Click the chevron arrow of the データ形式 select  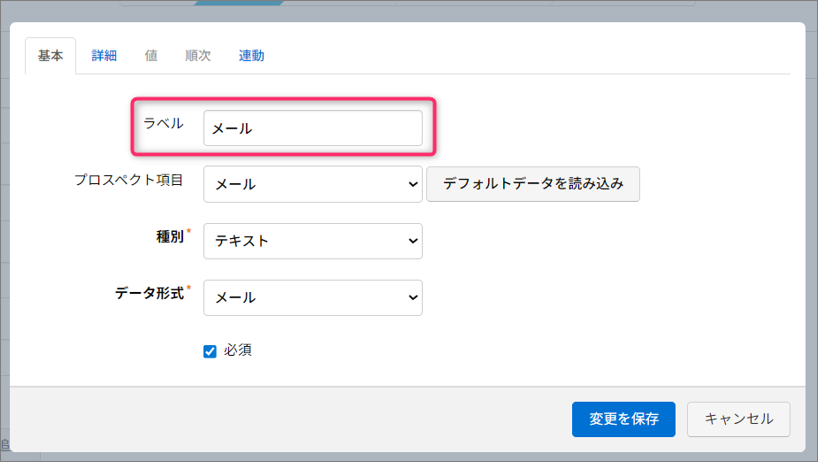412,297
